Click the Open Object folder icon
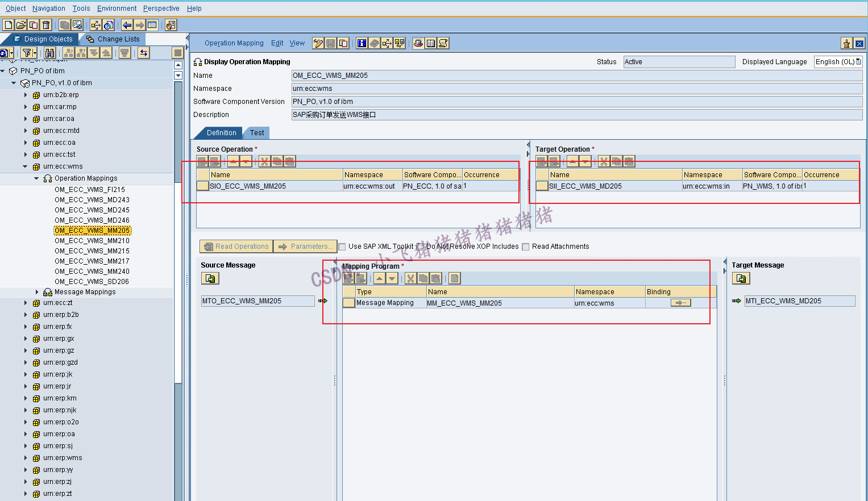Viewport: 868px width, 501px height. [21, 25]
